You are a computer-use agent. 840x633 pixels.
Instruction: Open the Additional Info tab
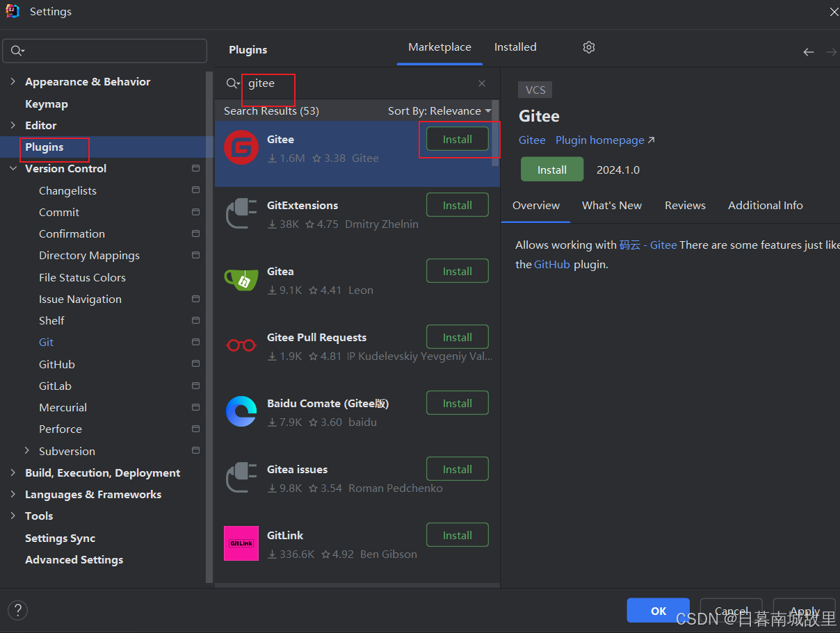click(x=765, y=206)
